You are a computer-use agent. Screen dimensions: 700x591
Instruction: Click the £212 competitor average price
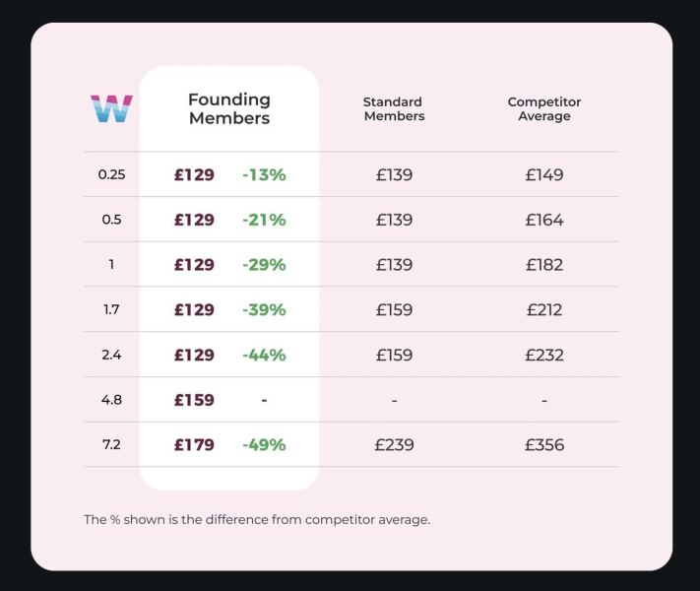(x=544, y=310)
